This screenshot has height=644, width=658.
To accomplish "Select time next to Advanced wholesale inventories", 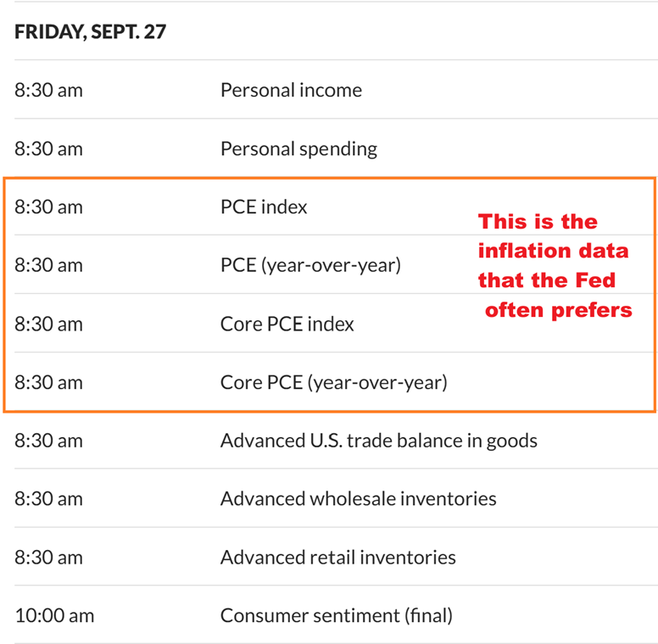I will pos(48,499).
